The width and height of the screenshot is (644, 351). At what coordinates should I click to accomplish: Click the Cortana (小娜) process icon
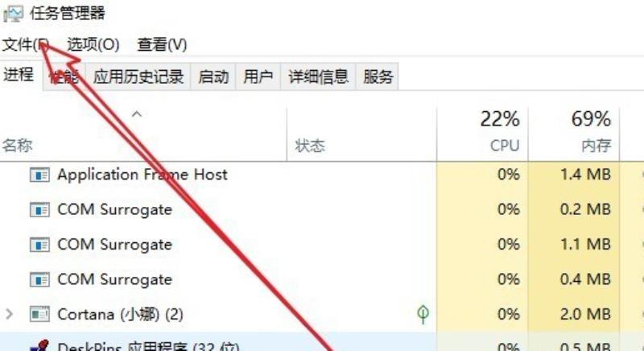39,315
